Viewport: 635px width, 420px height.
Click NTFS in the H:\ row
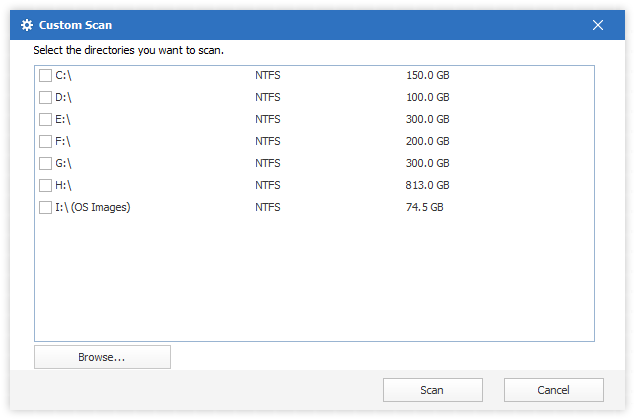(x=268, y=185)
